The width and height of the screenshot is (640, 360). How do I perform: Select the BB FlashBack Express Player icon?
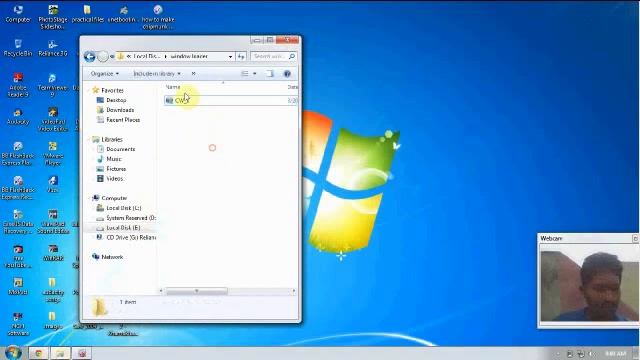click(17, 153)
